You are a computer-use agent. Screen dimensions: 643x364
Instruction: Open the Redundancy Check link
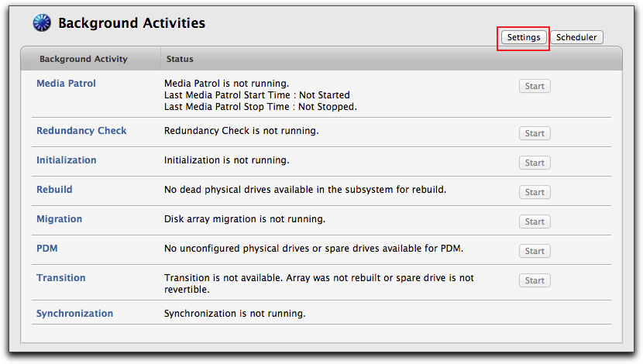point(81,131)
